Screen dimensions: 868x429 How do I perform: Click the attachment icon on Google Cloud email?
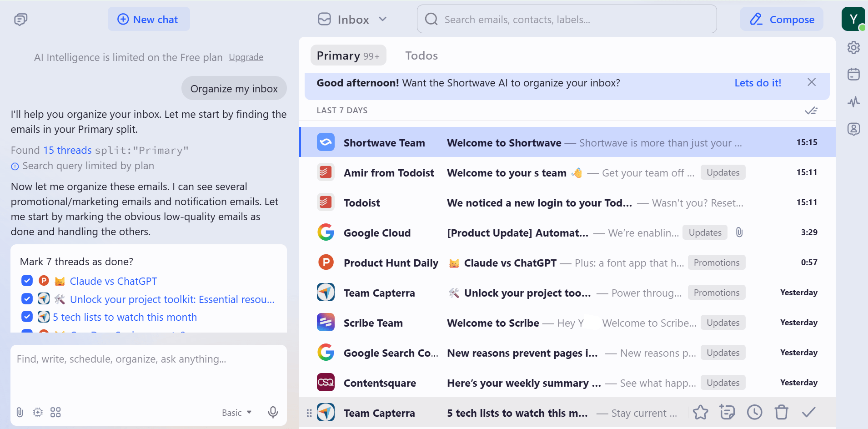click(x=739, y=232)
